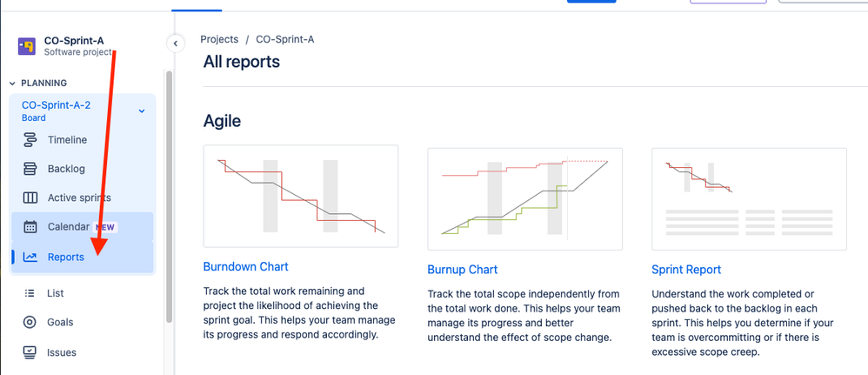This screenshot has width=868, height=375.
Task: Open the Burnup Chart link
Action: [462, 270]
